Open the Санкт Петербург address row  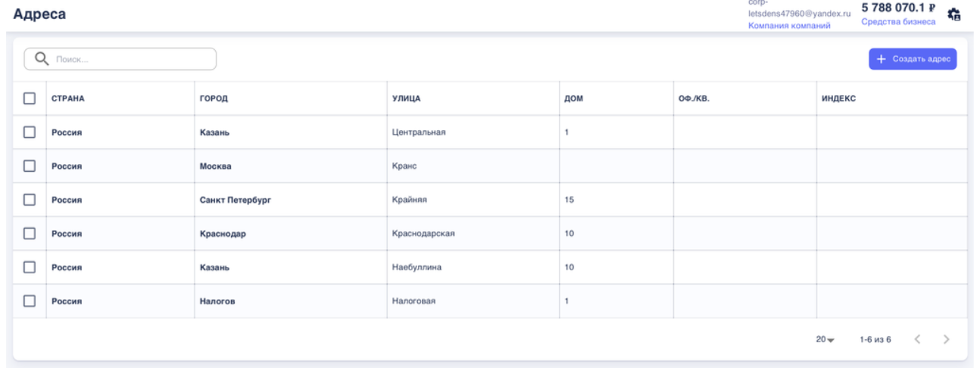pos(235,200)
